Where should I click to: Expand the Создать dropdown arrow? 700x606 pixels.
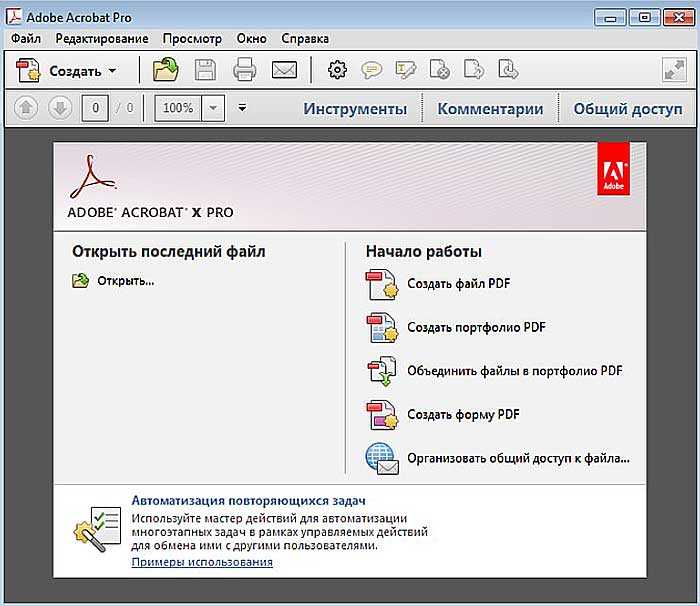click(x=112, y=71)
